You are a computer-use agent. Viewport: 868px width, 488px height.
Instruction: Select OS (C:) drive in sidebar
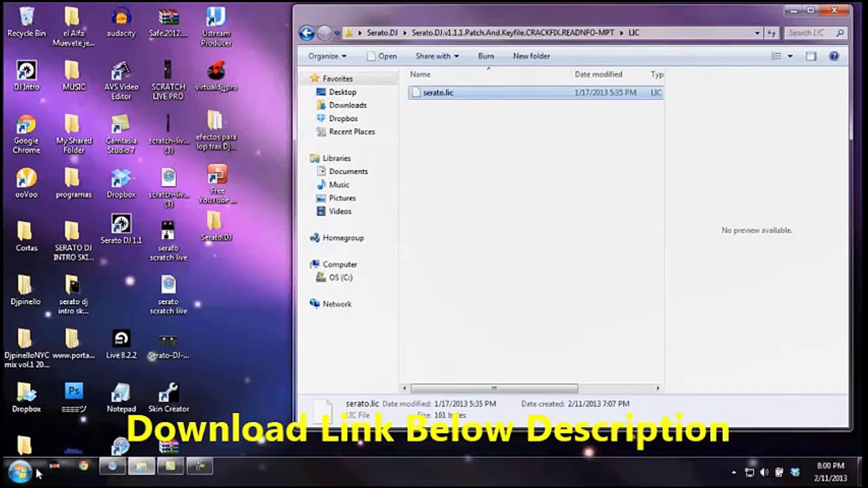click(340, 277)
